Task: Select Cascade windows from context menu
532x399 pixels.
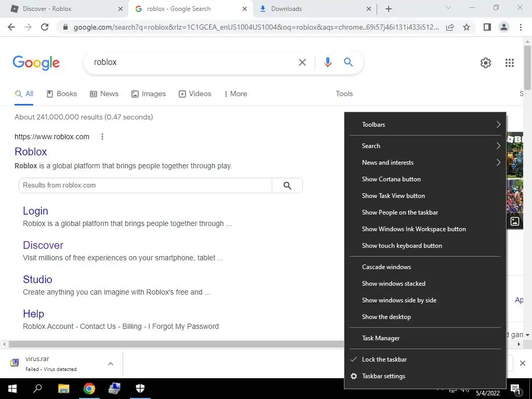Action: tap(425, 267)
